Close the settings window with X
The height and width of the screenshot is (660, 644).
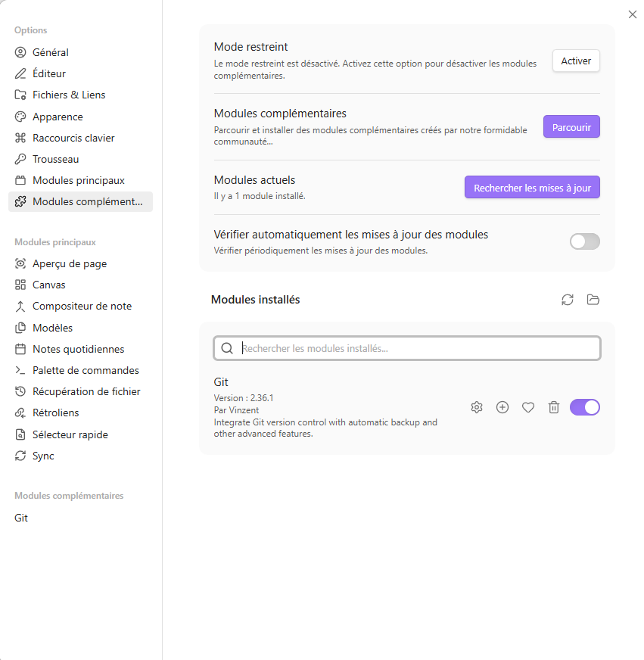coord(633,14)
